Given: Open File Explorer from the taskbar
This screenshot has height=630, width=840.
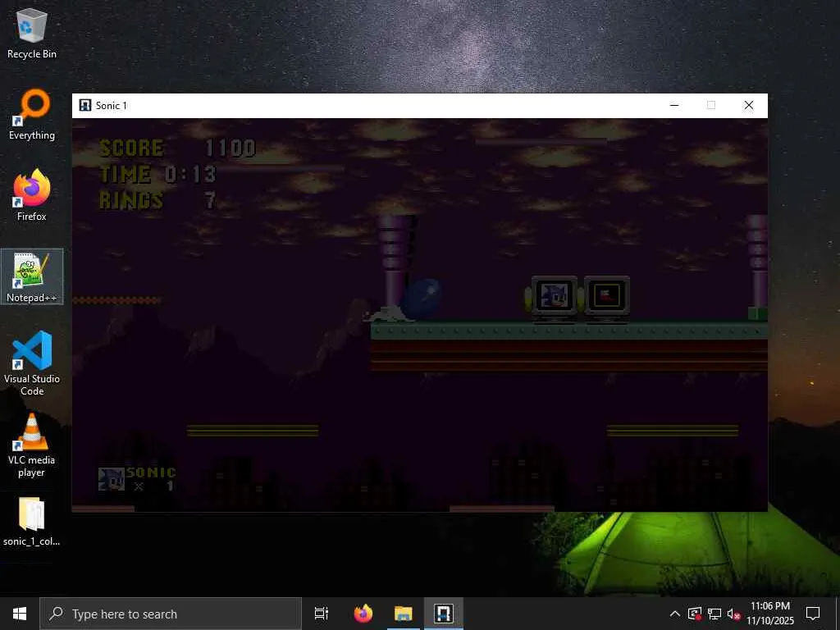Looking at the screenshot, I should tap(404, 614).
